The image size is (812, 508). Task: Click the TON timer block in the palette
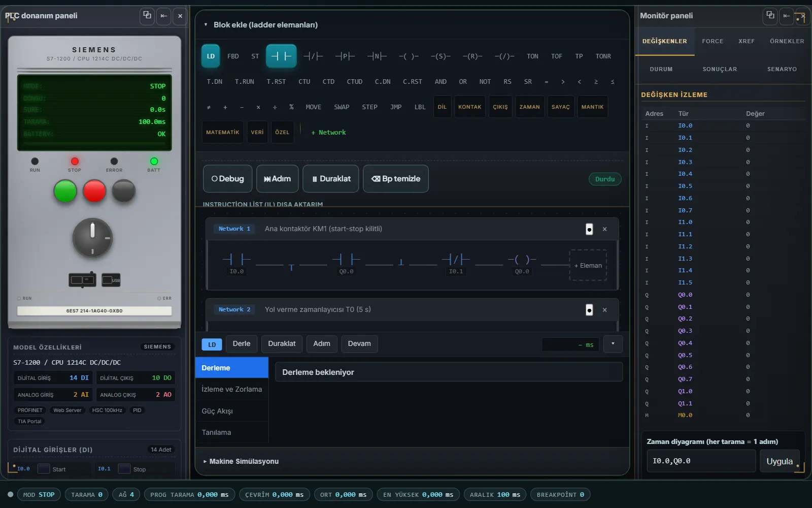click(532, 56)
